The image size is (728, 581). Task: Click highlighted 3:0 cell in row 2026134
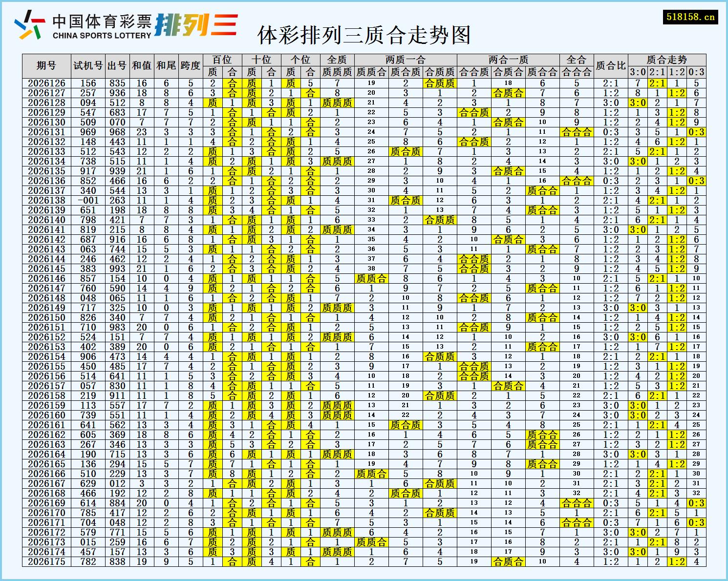coord(638,162)
